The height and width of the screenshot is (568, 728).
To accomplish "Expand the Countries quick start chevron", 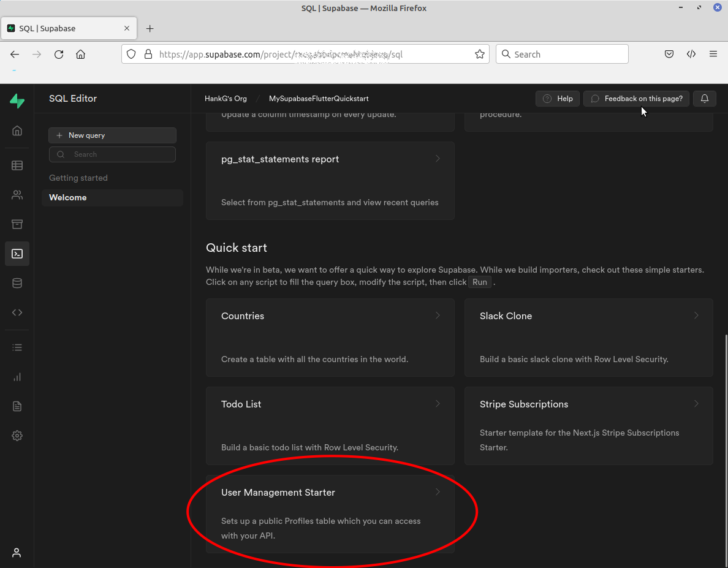I will [438, 316].
